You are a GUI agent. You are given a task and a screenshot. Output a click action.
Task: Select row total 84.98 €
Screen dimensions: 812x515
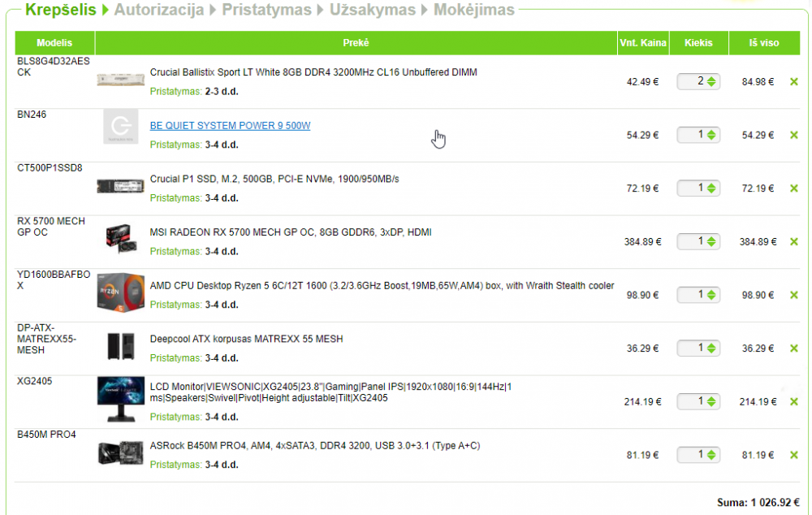coord(758,82)
